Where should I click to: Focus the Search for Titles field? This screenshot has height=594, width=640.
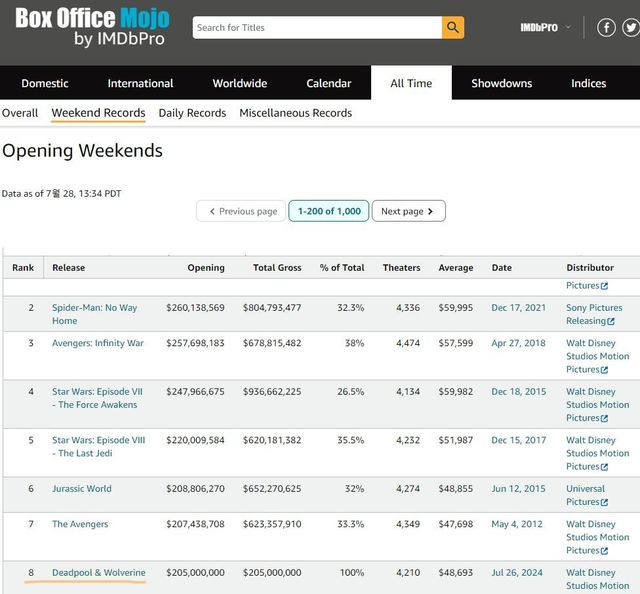click(317, 27)
